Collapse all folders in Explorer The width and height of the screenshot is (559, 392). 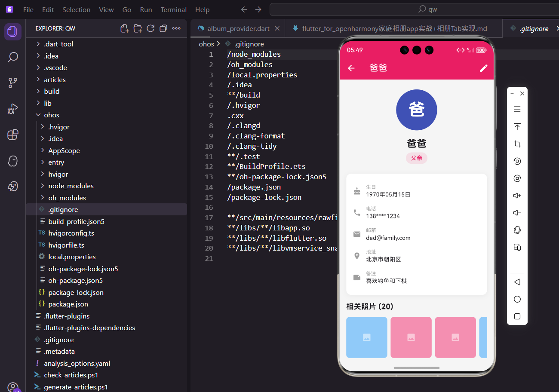coord(163,28)
